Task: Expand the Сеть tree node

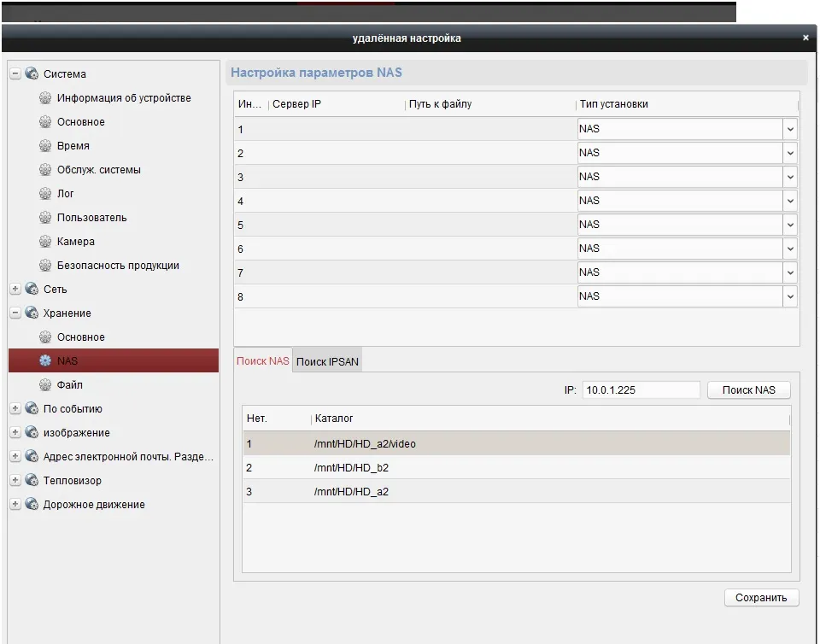Action: tap(15, 290)
